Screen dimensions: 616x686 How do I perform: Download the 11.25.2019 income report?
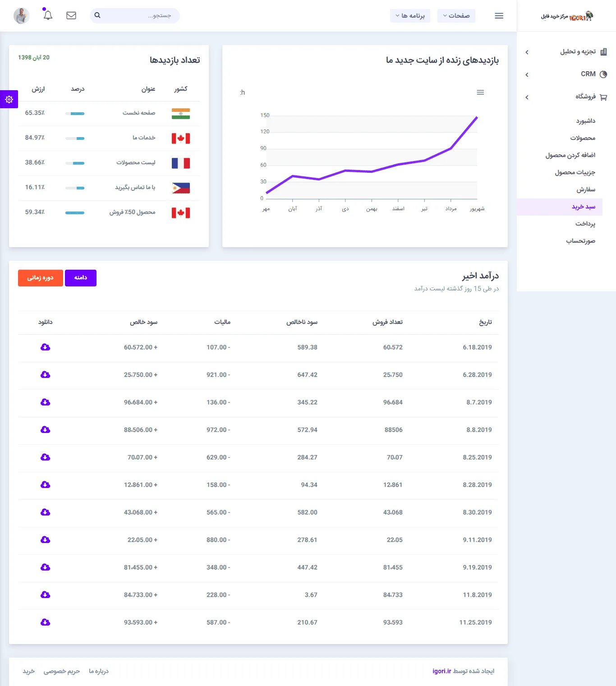(x=45, y=622)
